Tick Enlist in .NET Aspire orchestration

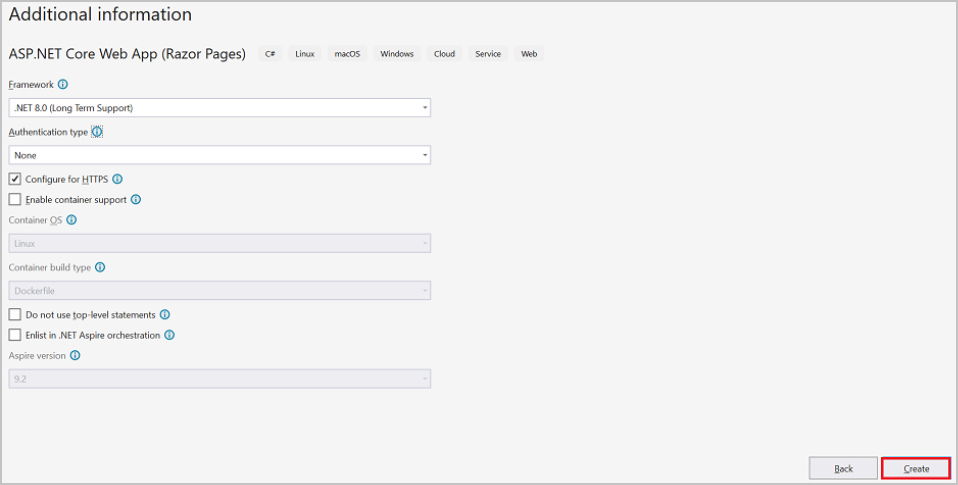(15, 335)
